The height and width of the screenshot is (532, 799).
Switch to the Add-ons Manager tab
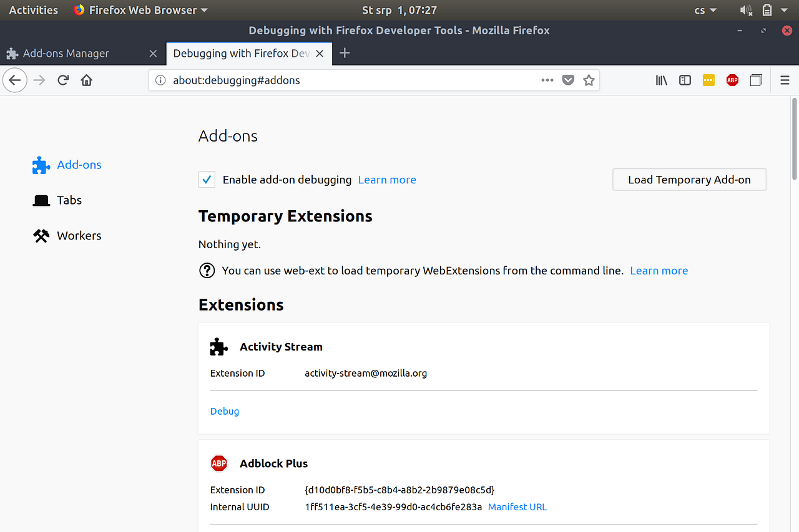point(66,54)
